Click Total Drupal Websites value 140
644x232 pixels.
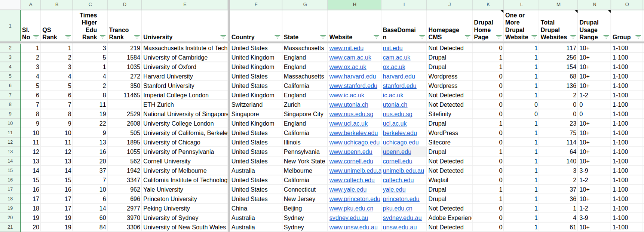pyautogui.click(x=558, y=161)
